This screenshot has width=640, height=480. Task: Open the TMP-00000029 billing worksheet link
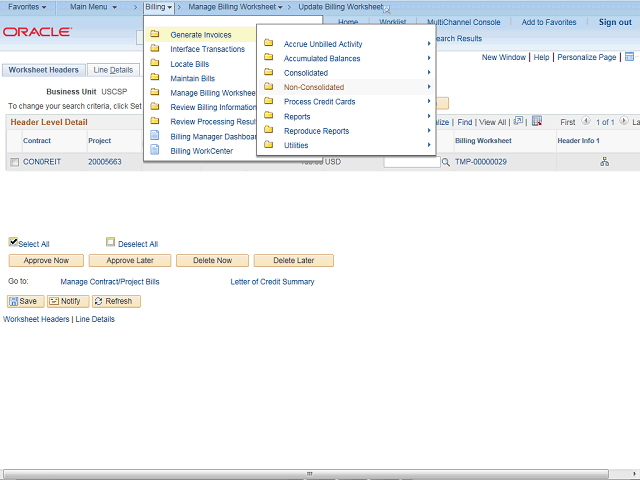(481, 162)
